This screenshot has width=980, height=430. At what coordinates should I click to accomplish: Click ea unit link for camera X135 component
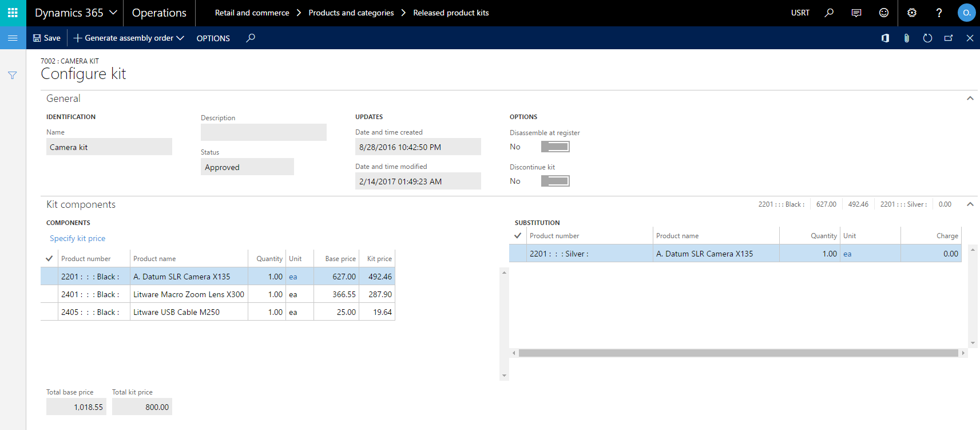tap(293, 277)
